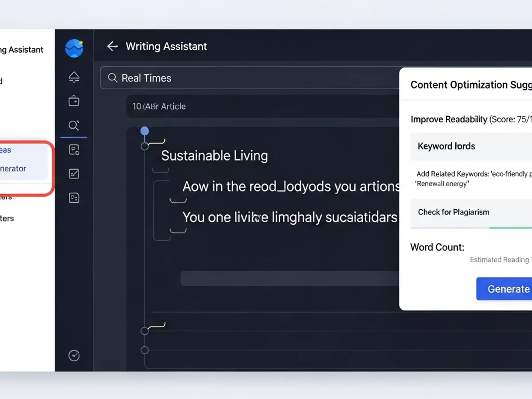Go back using the Writing Assistant arrow

[x=112, y=46]
